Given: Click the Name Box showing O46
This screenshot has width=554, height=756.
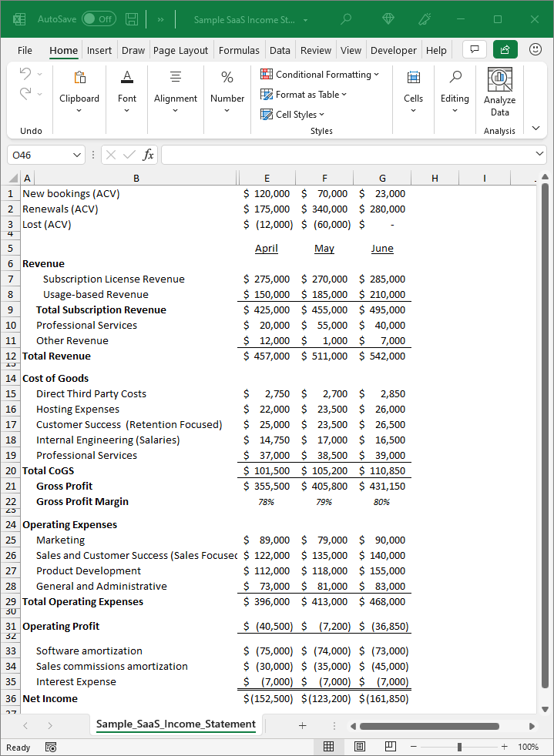Looking at the screenshot, I should pyautogui.click(x=39, y=155).
